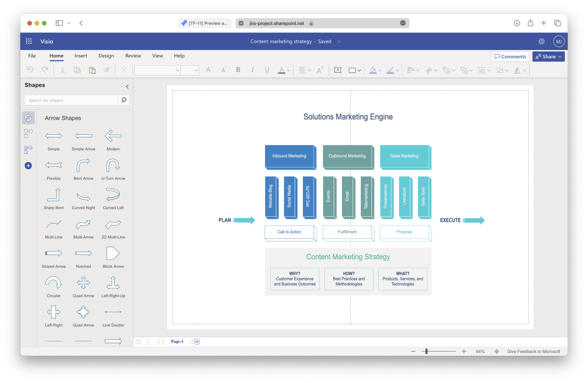Zoom out with the minus icon
This screenshot has width=588, height=383.
[413, 352]
